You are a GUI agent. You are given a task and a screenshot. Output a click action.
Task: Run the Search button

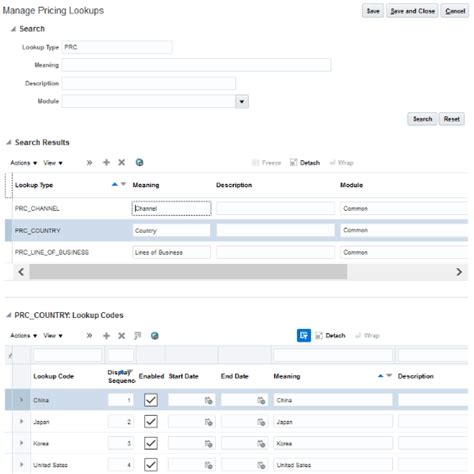(422, 119)
